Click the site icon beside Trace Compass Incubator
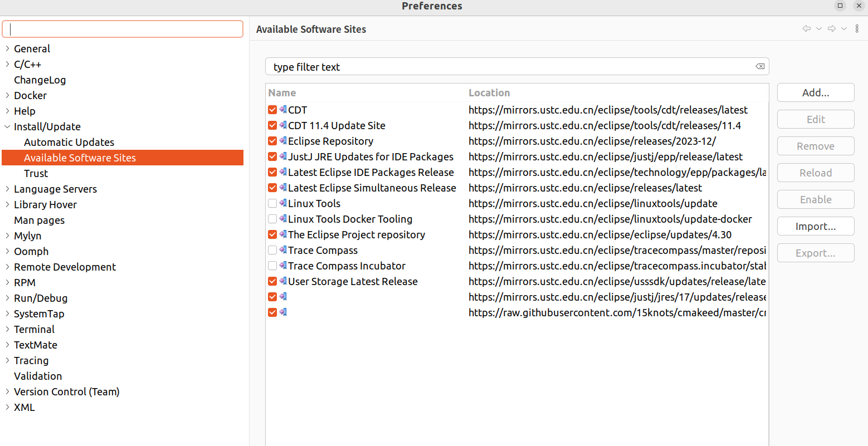The height and width of the screenshot is (446, 868). tap(283, 266)
